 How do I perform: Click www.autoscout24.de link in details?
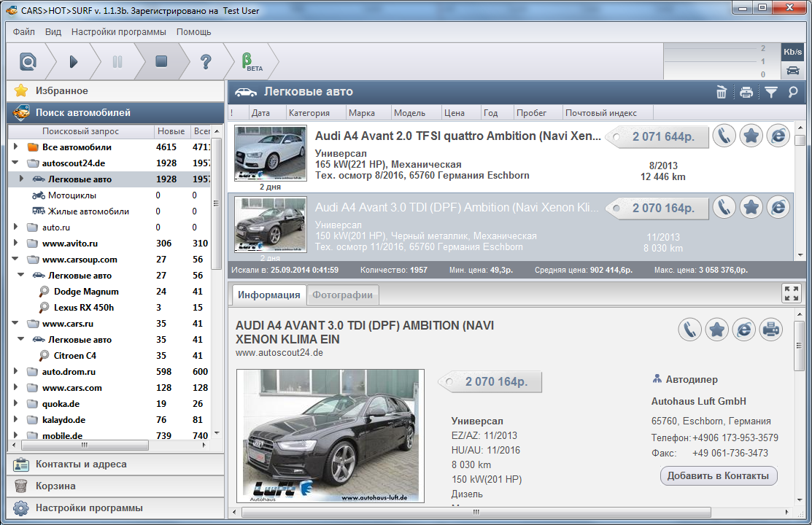279,353
